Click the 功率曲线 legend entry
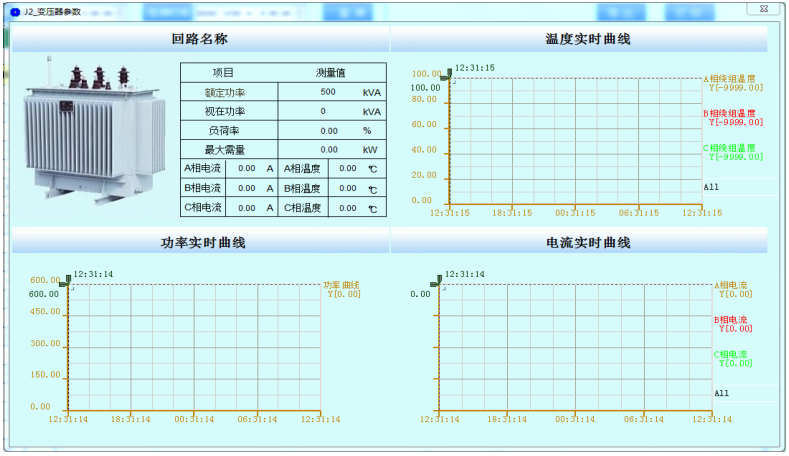 (x=340, y=286)
